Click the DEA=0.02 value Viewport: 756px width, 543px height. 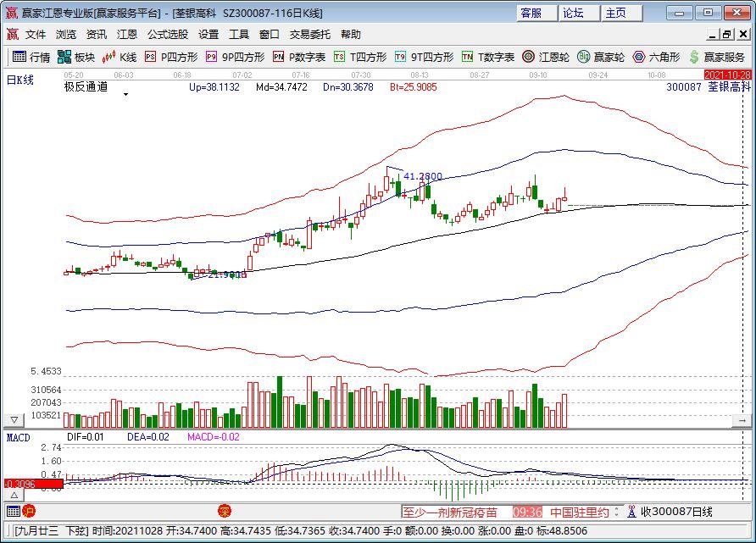[148, 437]
